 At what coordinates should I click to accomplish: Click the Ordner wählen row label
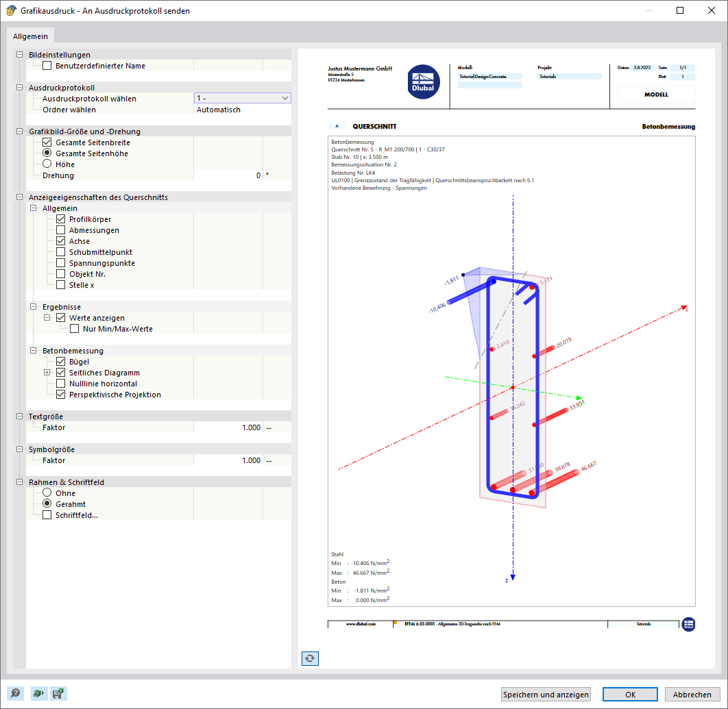pos(69,110)
